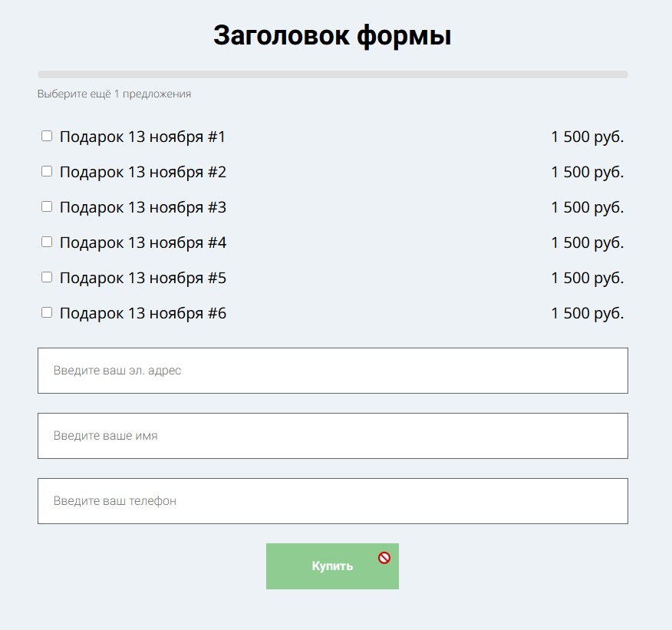This screenshot has width=672, height=630.
Task: Enable the Подарок 13 ноября #4 checkbox
Action: (47, 242)
